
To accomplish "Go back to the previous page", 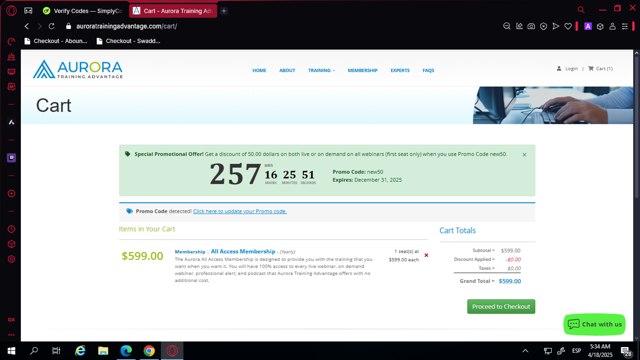I will tap(27, 26).
